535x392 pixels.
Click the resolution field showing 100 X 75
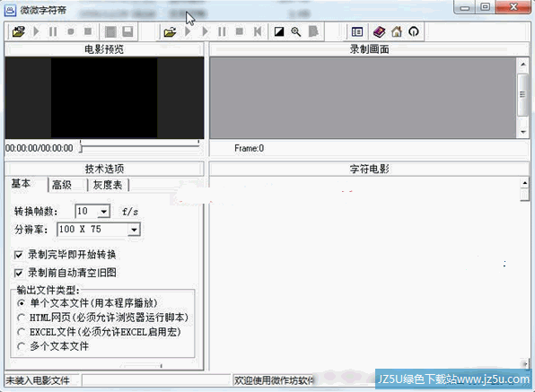pyautogui.click(x=92, y=230)
